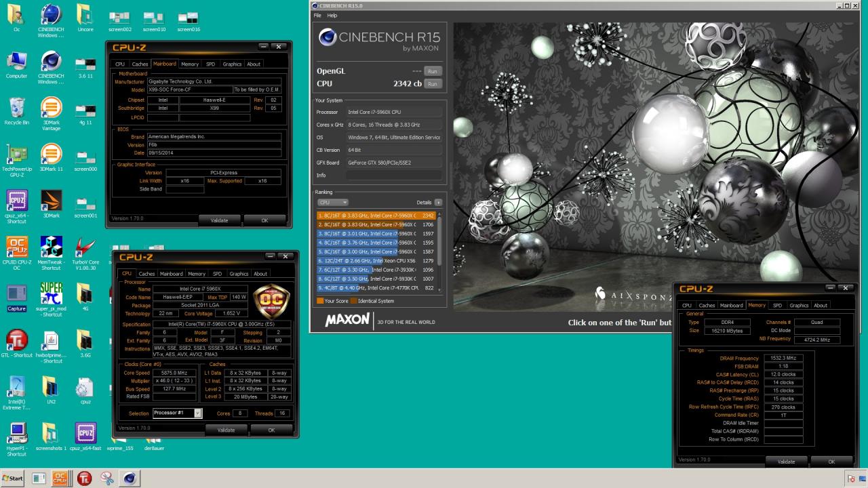Screen dimensions: 868x488
Task: Select ranking row with score 1706
Action: (376, 224)
